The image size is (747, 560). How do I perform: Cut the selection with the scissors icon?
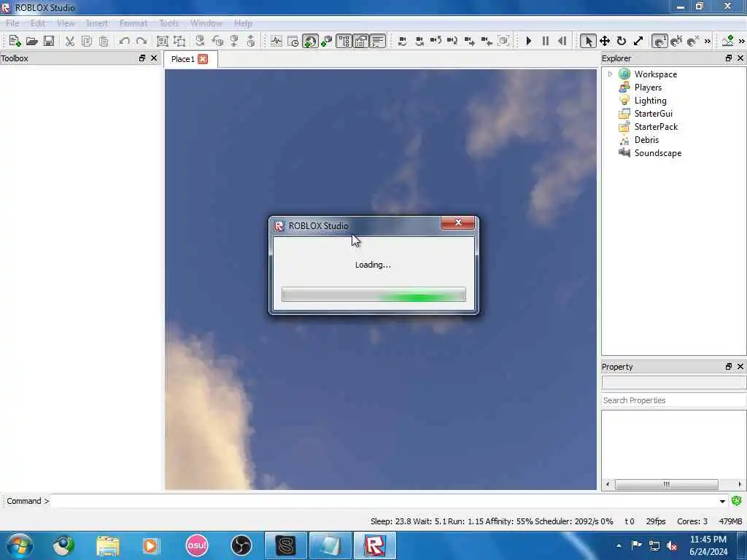click(x=70, y=41)
